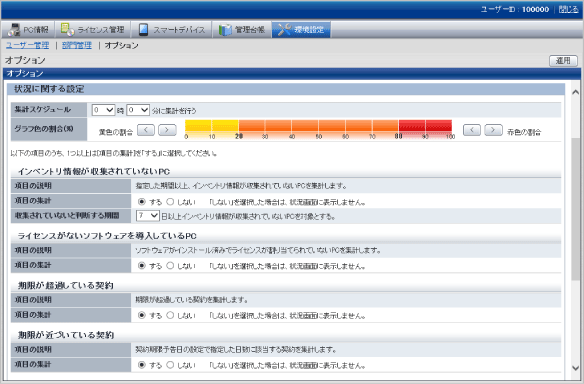Decrease yellow ratio with left arrow
The width and height of the screenshot is (584, 384).
tap(146, 130)
